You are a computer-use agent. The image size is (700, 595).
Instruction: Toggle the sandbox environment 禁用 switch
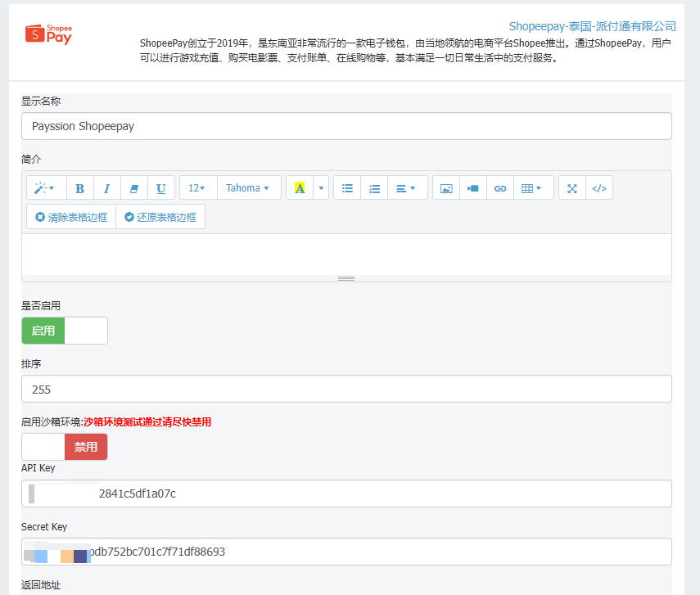[x=65, y=447]
